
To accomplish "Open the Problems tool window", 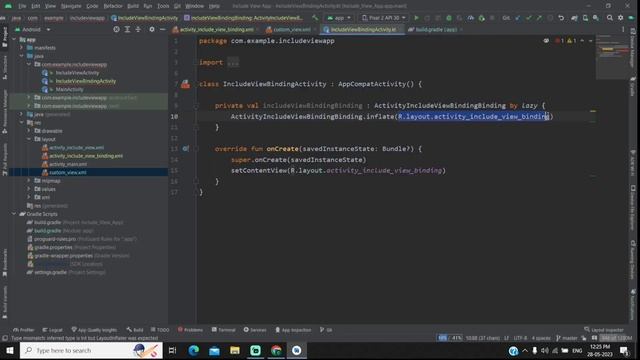I will [190, 330].
